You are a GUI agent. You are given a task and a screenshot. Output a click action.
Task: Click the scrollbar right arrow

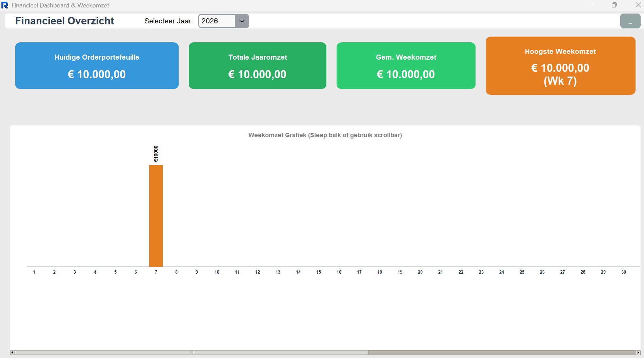click(x=638, y=353)
